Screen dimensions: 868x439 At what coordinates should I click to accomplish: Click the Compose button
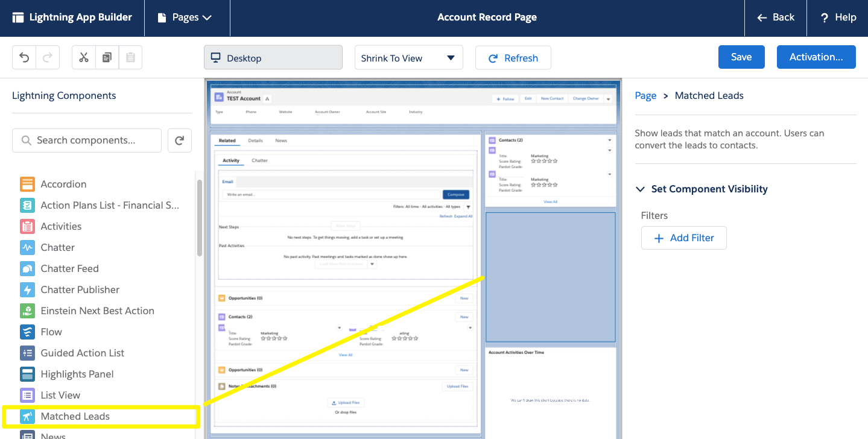(x=456, y=195)
